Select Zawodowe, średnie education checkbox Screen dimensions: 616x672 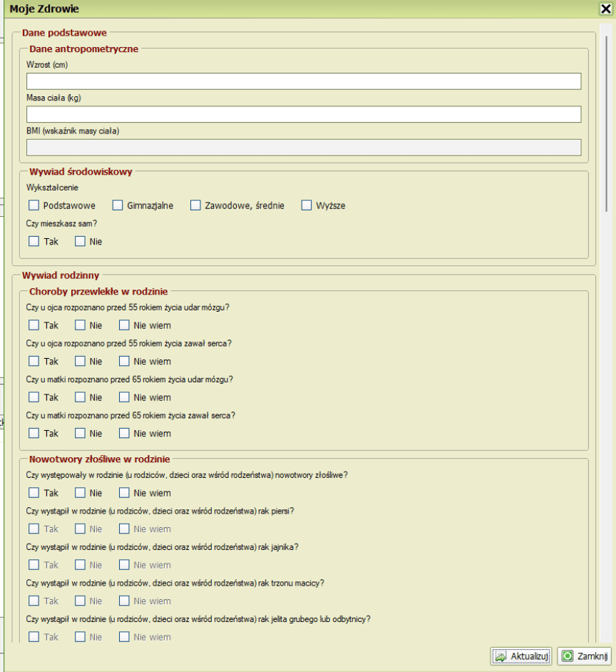click(195, 205)
